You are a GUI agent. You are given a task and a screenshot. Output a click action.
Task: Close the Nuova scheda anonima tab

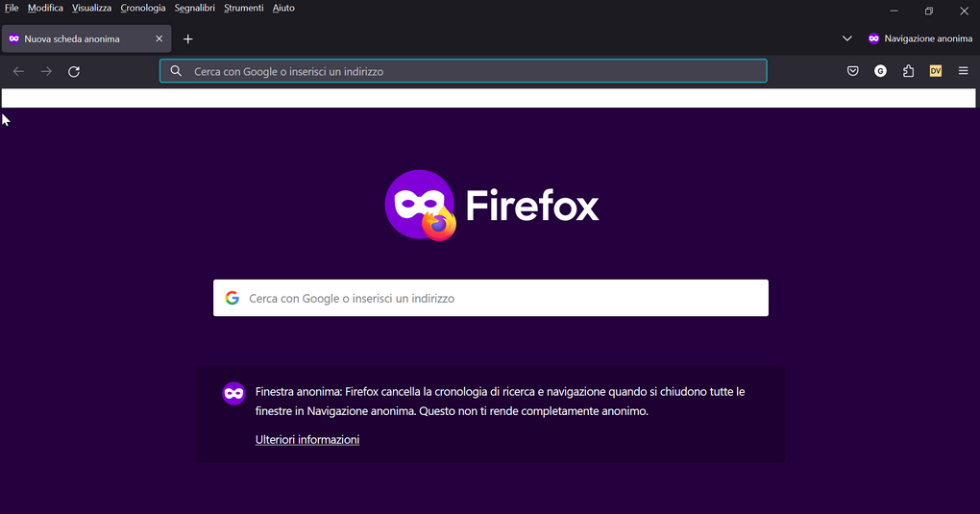click(159, 38)
